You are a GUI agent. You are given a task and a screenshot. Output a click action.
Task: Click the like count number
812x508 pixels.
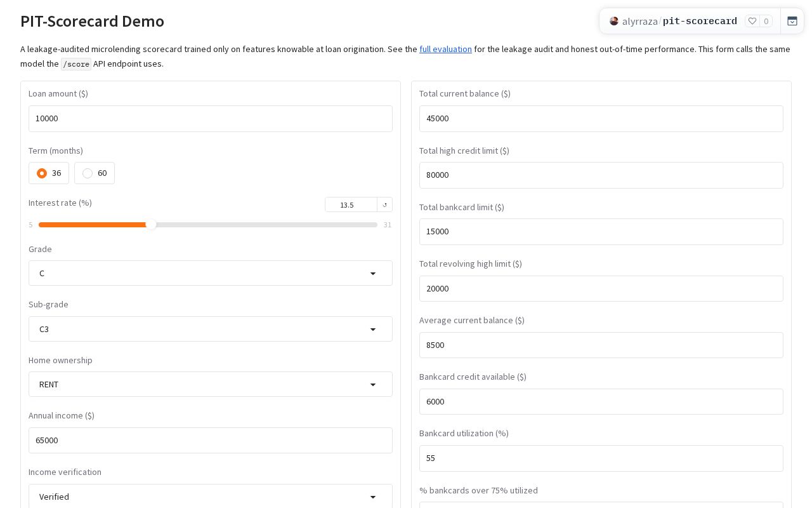(x=766, y=21)
